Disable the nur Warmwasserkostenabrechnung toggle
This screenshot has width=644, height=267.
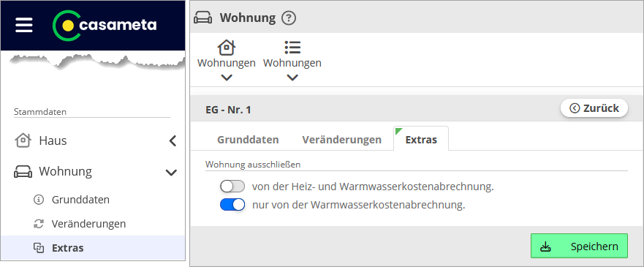click(x=232, y=205)
